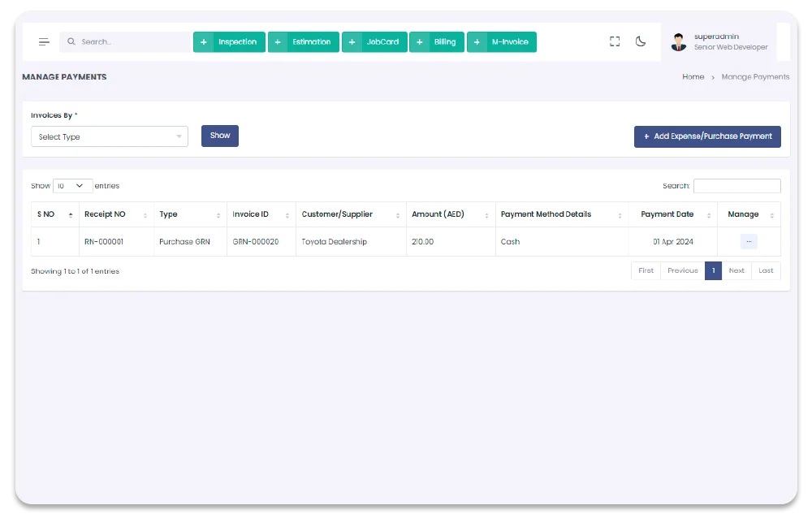Screen dimensions: 812x514
Task: Click plus icon on Billing button
Action: pos(419,42)
